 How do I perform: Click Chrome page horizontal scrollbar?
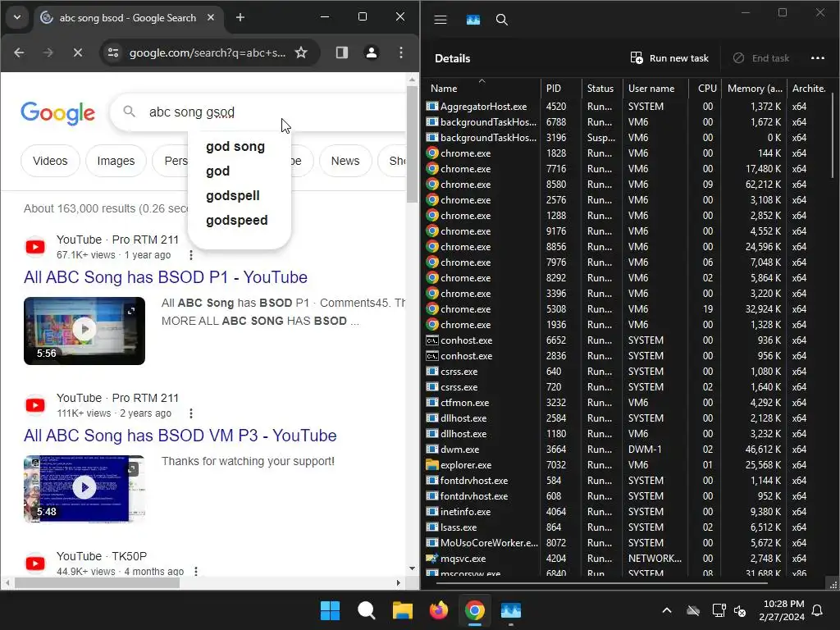click(x=97, y=582)
